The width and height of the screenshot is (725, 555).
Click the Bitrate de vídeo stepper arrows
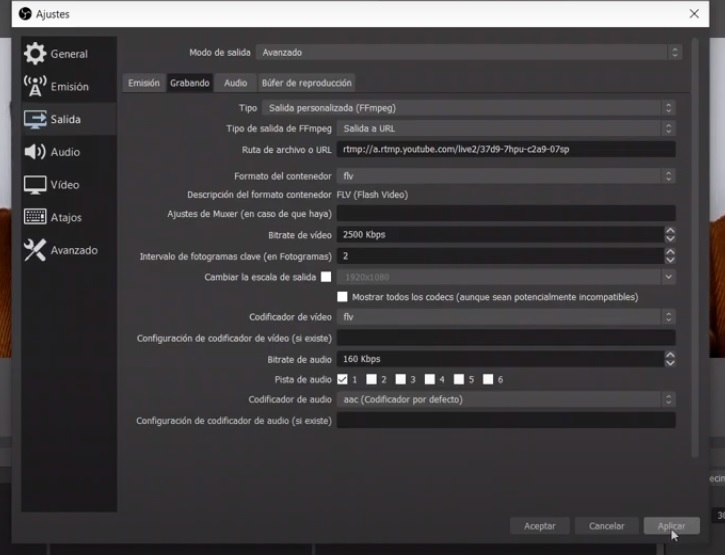coord(670,234)
